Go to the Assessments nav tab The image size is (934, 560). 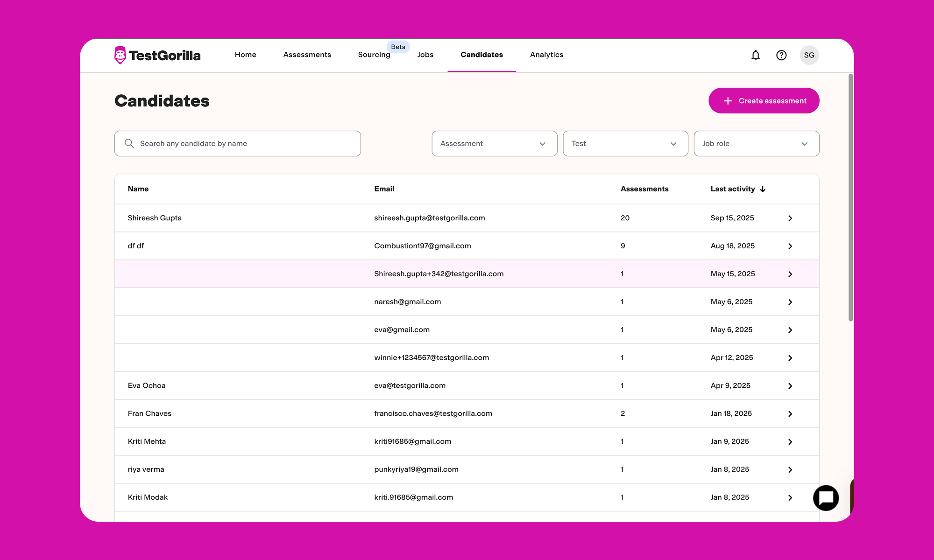click(307, 55)
